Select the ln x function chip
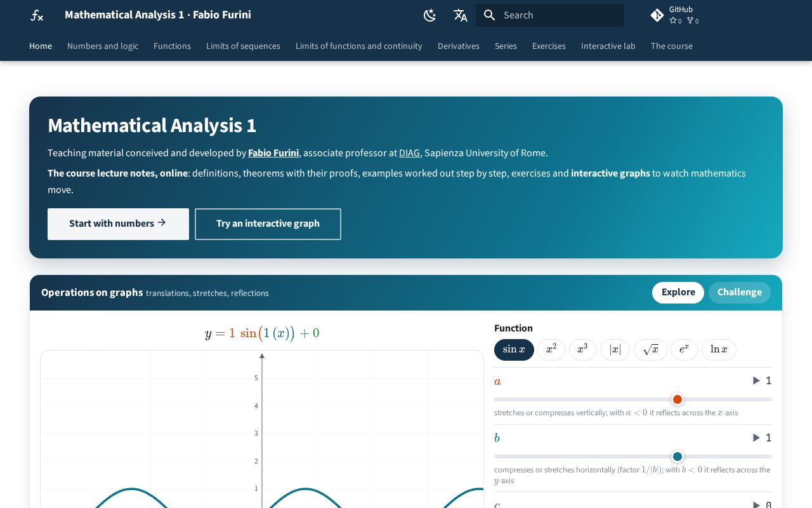The height and width of the screenshot is (508, 812). [719, 350]
